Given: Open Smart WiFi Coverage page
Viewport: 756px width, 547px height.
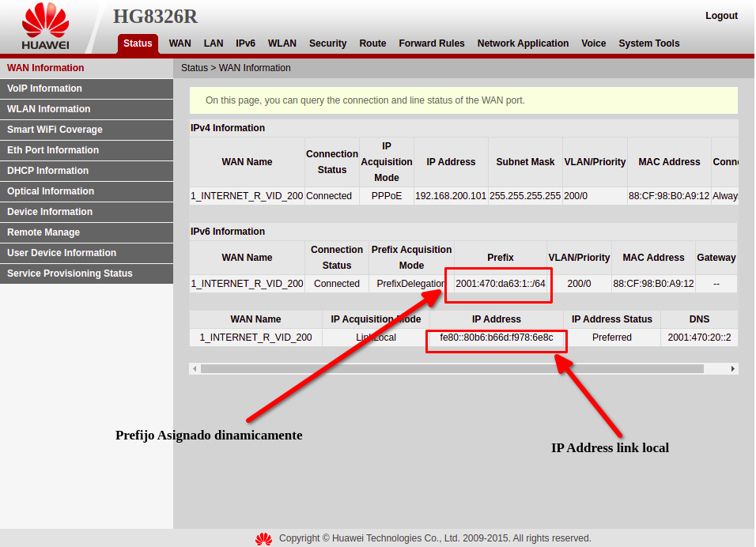Looking at the screenshot, I should click(55, 130).
